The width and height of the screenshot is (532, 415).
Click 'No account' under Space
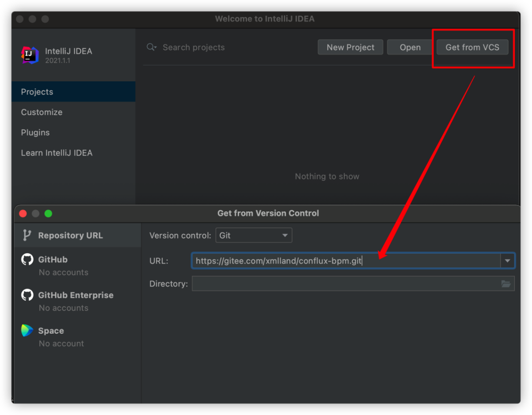click(x=61, y=343)
